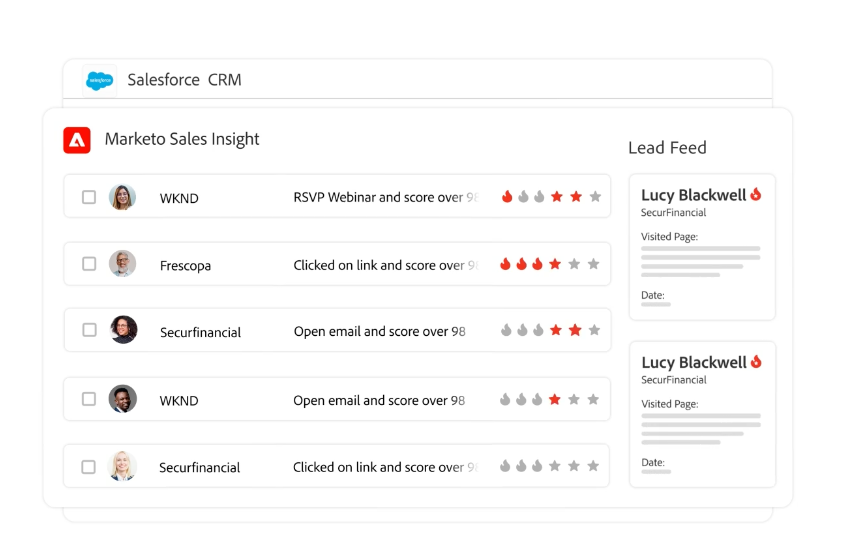Open the top Lucy Blackwell lead name
This screenshot has height=552, width=843.
pyautogui.click(x=694, y=195)
